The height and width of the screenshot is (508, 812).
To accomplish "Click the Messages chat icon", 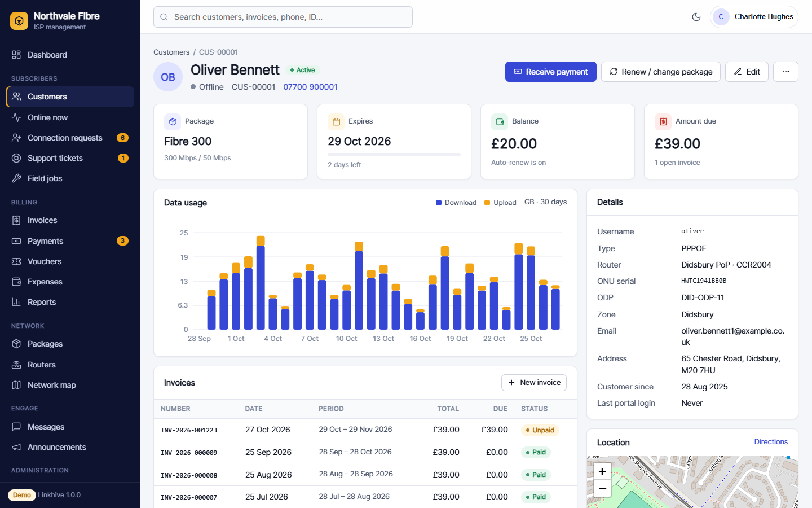I will 16,427.
